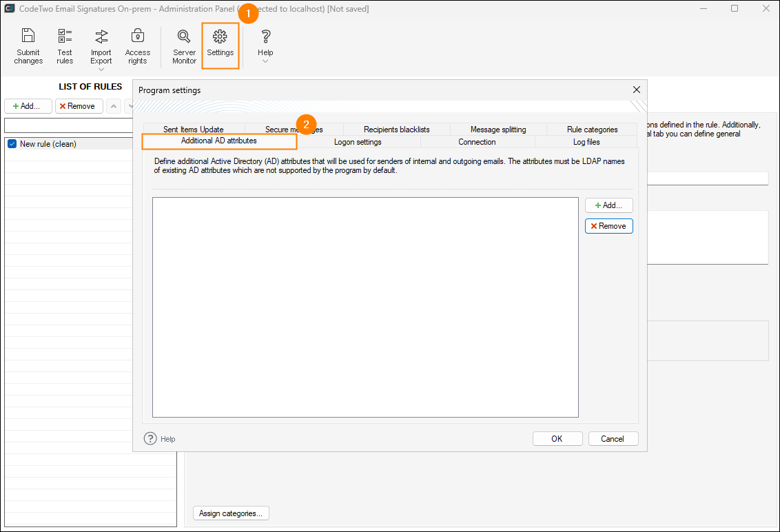The height and width of the screenshot is (532, 780).
Task: Open the Test rules tool
Action: [x=65, y=37]
